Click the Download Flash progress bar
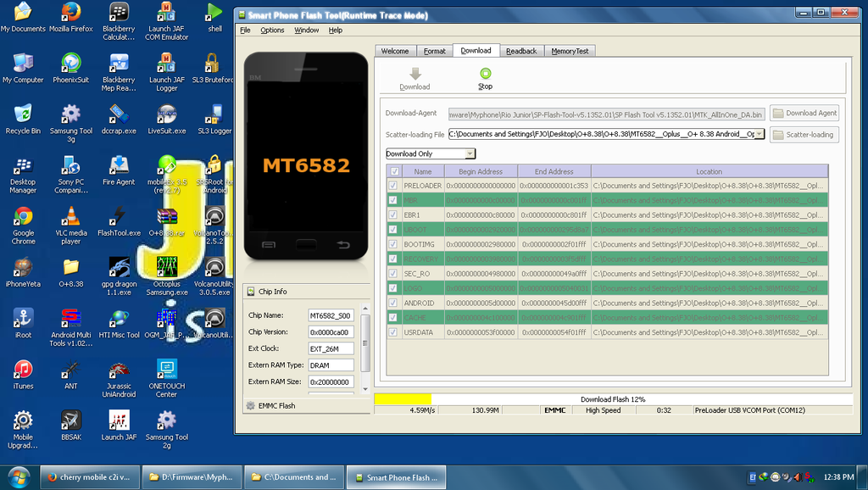The height and width of the screenshot is (490, 868). pyautogui.click(x=613, y=399)
